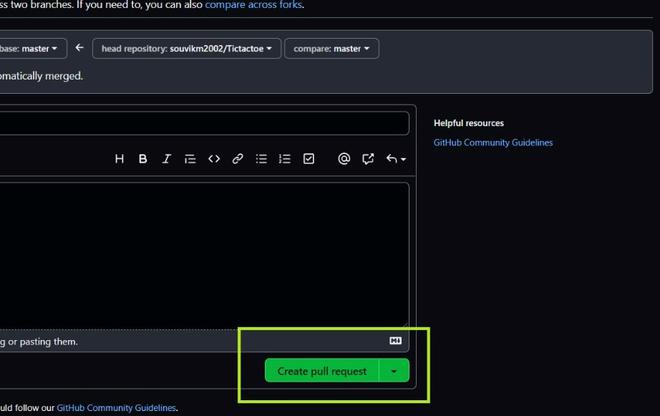Add a link using the chain icon

[237, 159]
